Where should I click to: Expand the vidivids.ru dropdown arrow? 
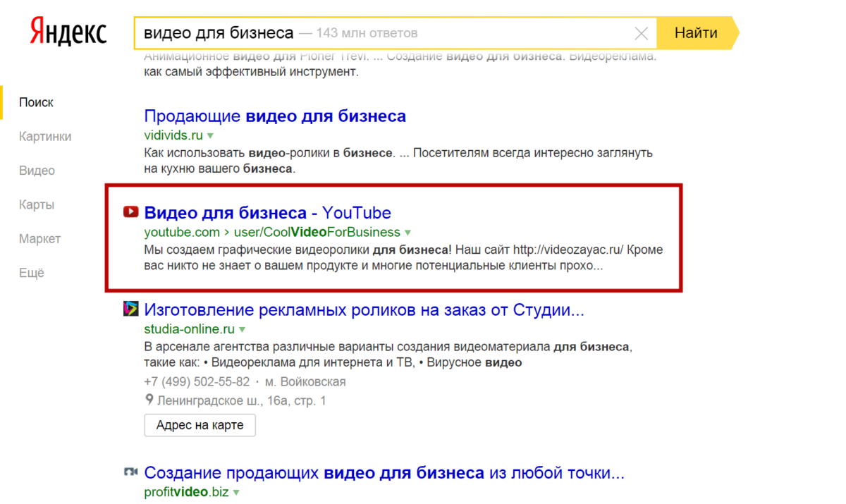(x=210, y=135)
